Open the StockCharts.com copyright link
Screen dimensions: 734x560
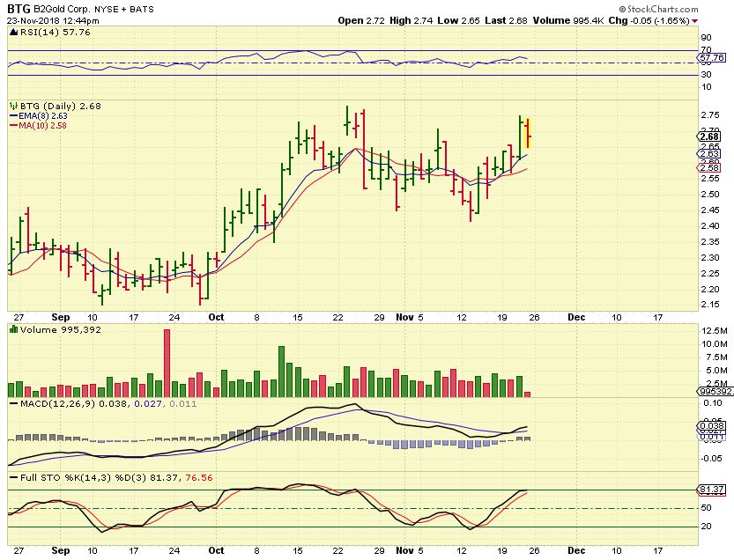click(658, 9)
